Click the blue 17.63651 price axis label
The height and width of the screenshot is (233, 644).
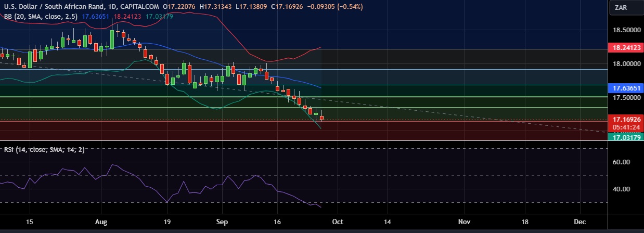tap(625, 88)
